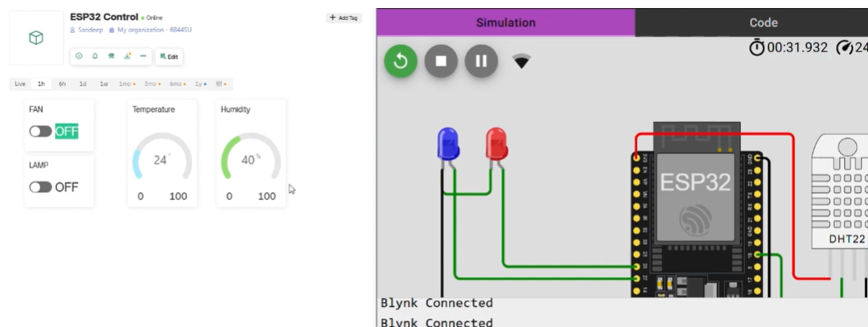
Task: Stop the simulation
Action: coord(441,61)
